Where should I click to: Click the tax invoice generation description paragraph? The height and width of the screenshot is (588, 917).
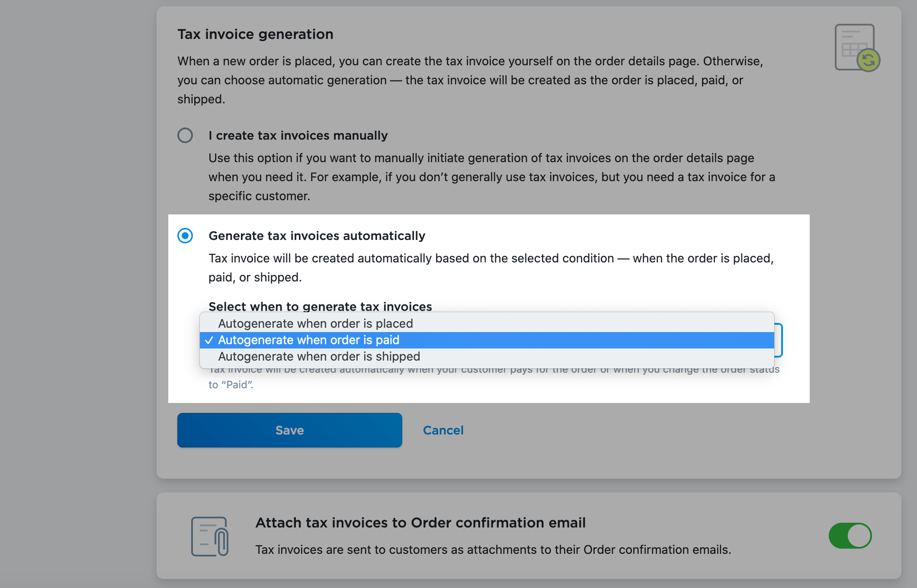[x=470, y=80]
